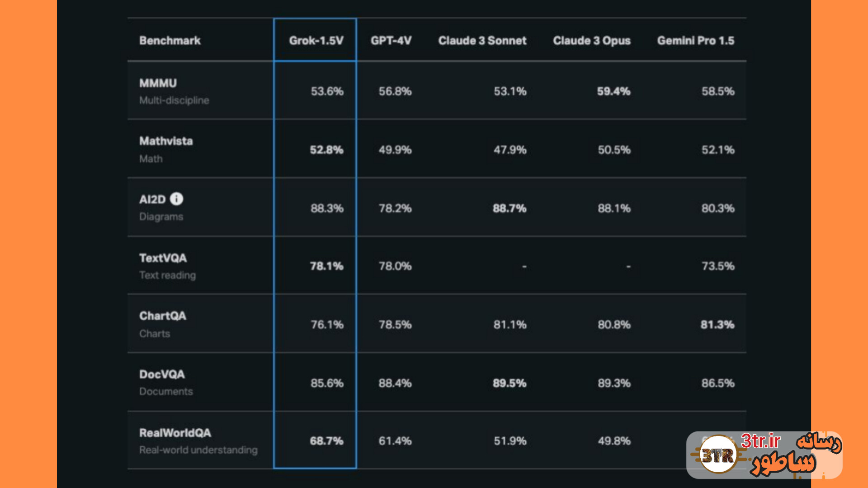Click the Claude 3 Opus header

pos(592,41)
